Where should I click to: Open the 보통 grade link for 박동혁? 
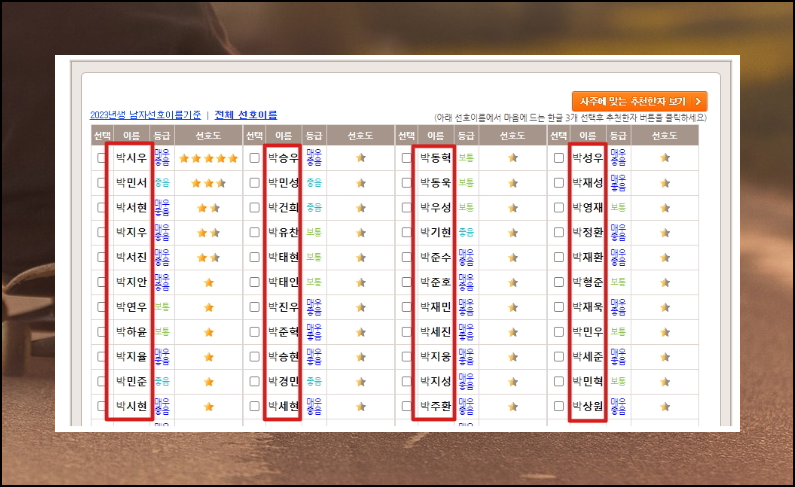coord(466,158)
